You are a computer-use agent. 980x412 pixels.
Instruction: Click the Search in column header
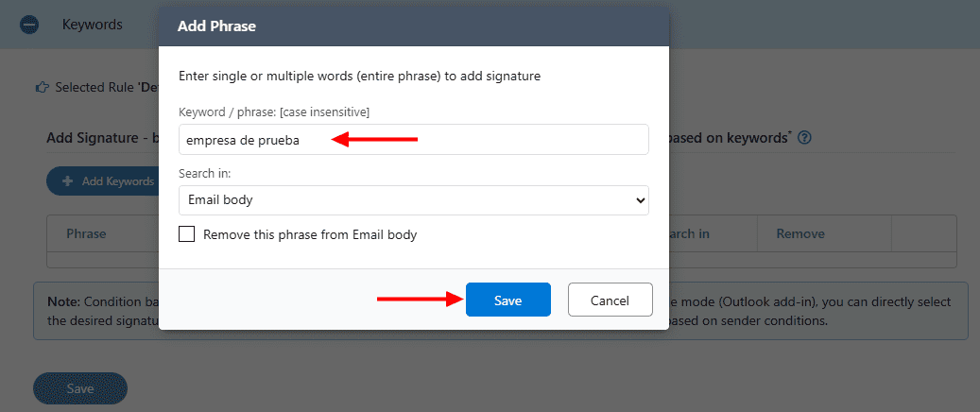click(690, 233)
